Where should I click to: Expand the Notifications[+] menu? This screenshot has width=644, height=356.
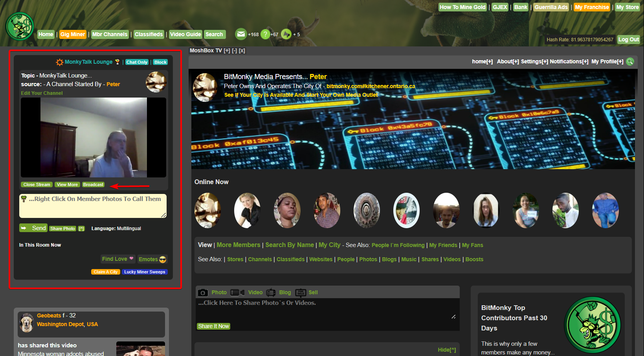[x=569, y=61]
